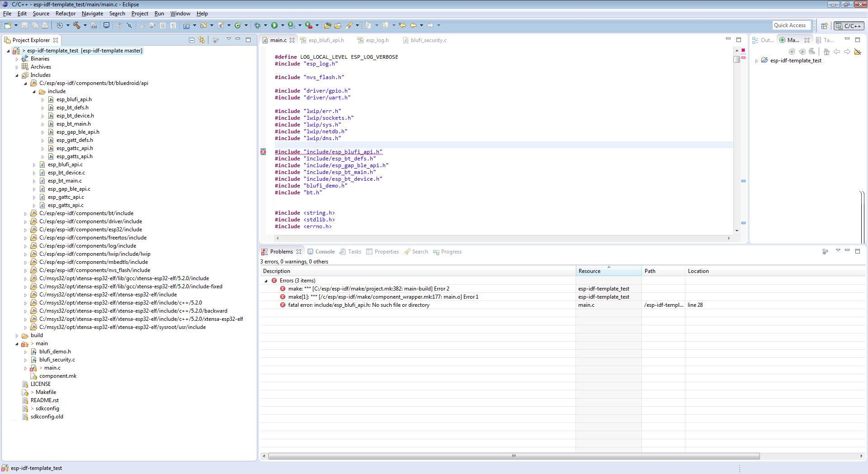The height and width of the screenshot is (474, 868).
Task: Toggle the C/C++ perspective button
Action: (x=849, y=26)
